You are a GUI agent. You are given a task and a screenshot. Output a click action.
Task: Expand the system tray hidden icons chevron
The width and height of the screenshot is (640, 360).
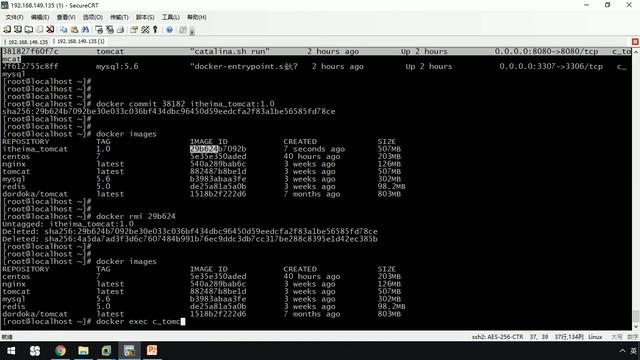622,351
